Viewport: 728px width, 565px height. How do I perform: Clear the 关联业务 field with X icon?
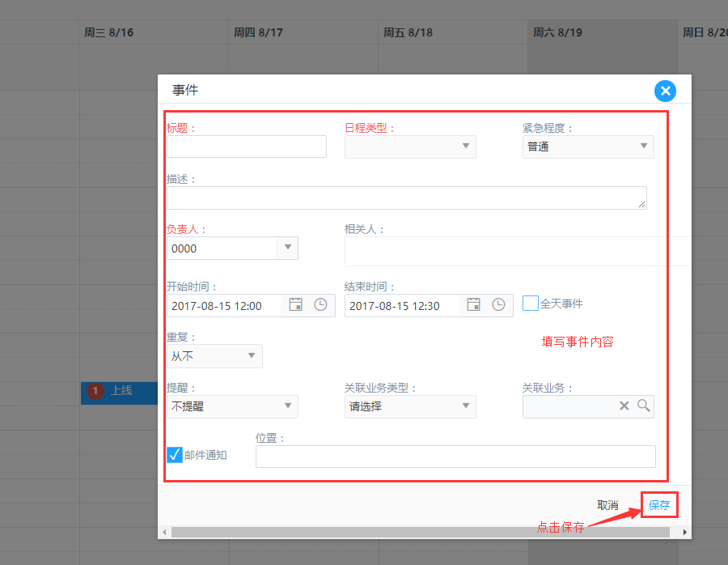tap(624, 406)
